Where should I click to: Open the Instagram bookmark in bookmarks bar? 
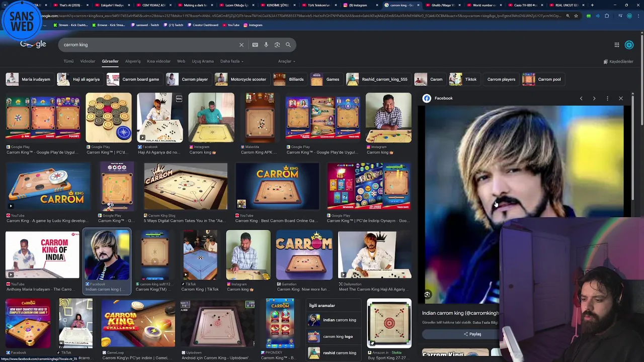click(253, 25)
